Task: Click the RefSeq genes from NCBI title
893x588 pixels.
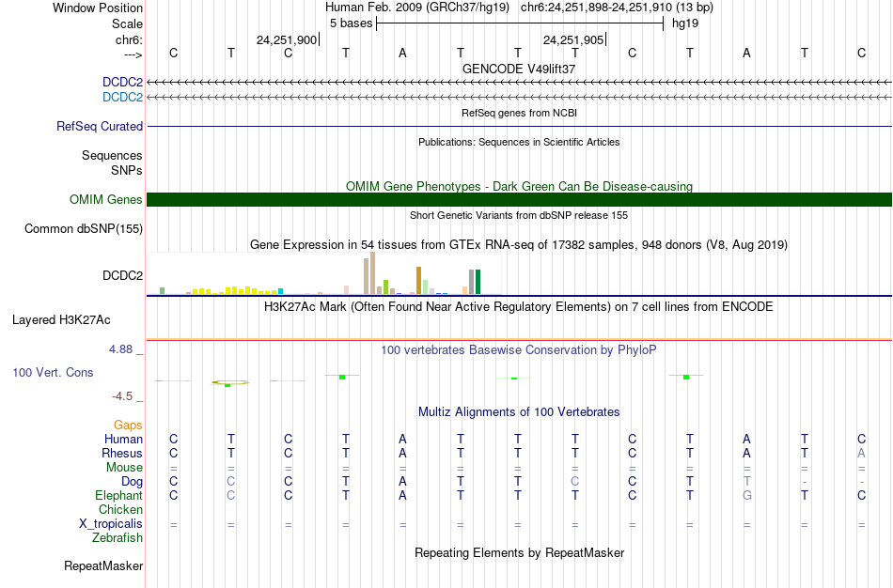Action: (x=519, y=113)
